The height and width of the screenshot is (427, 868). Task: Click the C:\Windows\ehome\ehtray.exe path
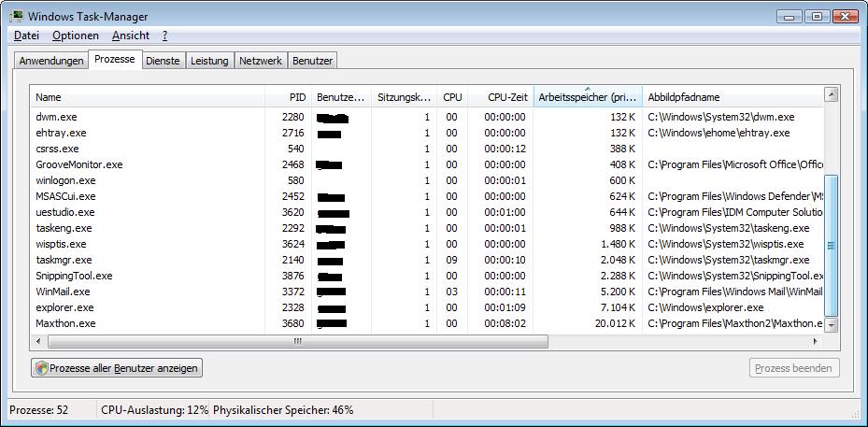tap(719, 133)
